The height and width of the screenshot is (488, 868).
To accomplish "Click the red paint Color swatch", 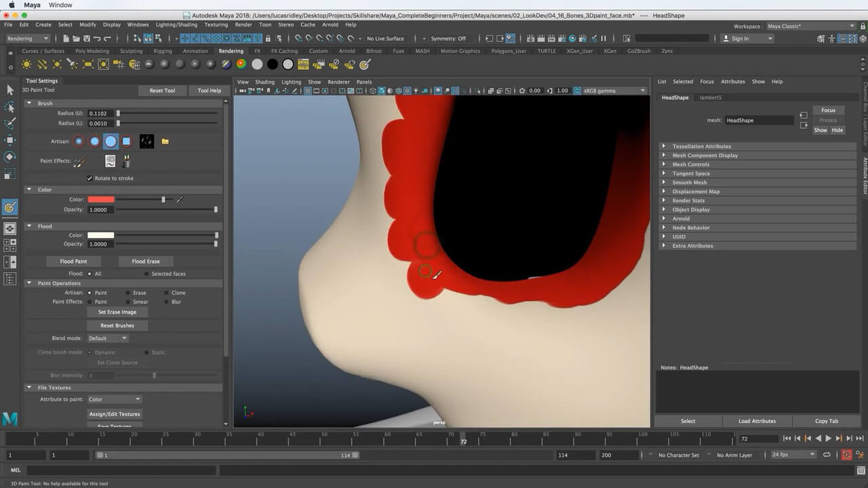I will (101, 199).
